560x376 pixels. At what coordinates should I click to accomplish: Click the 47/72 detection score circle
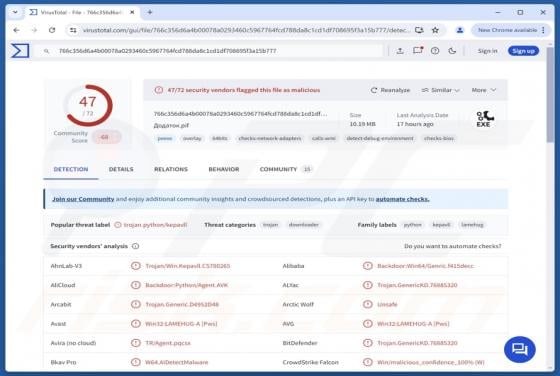pos(89,105)
